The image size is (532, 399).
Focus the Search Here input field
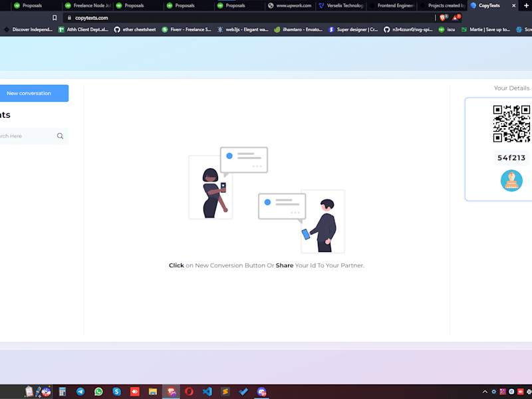point(34,136)
